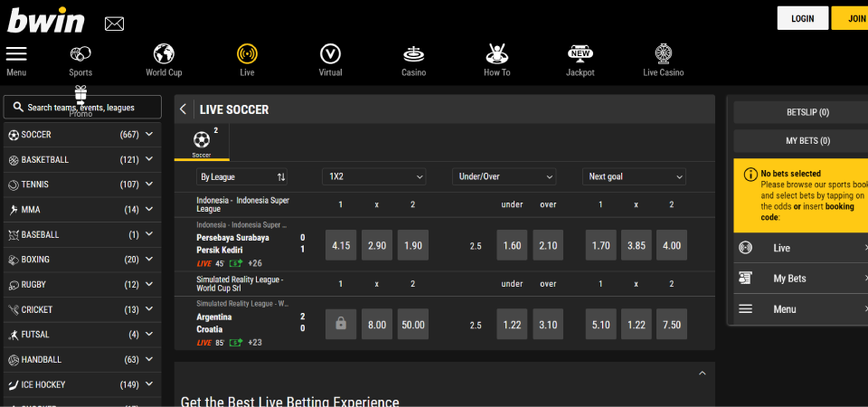The width and height of the screenshot is (868, 407).
Task: Open Simulated Reality League header
Action: [x=240, y=283]
